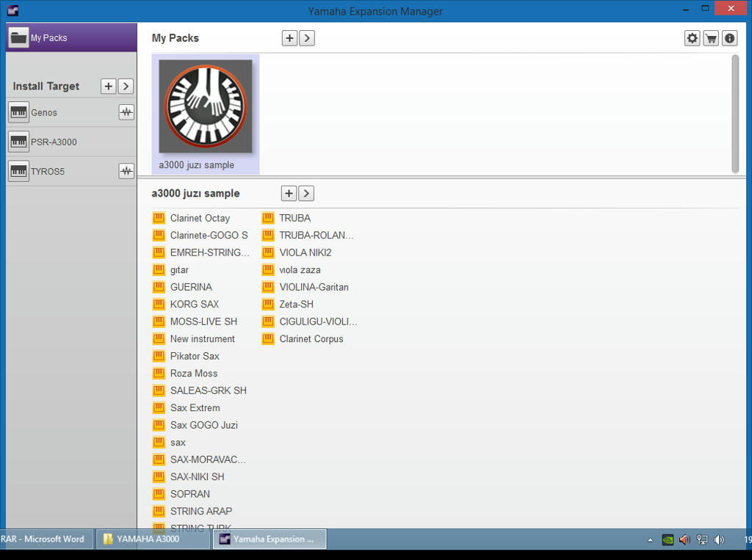Click the TYROS5 waveform button
752x560 pixels.
click(x=126, y=171)
